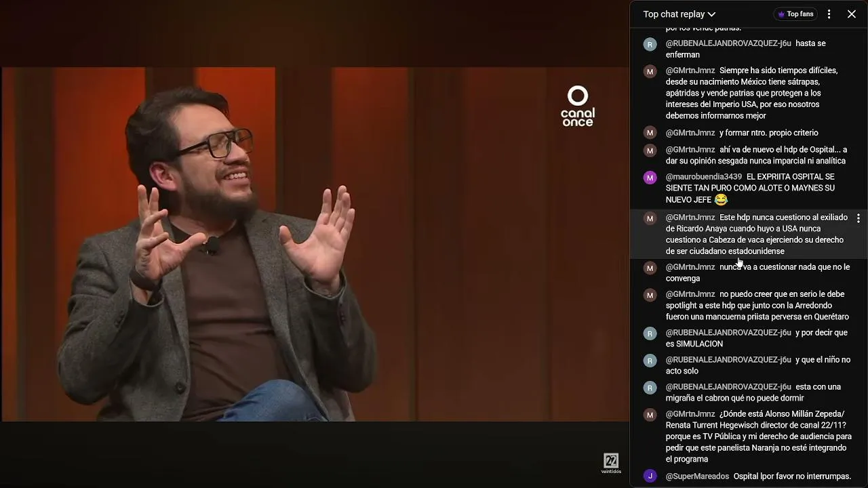Select @GMrtnJmnz on "¿Dónde está Alonso Millán" message

[x=690, y=414]
